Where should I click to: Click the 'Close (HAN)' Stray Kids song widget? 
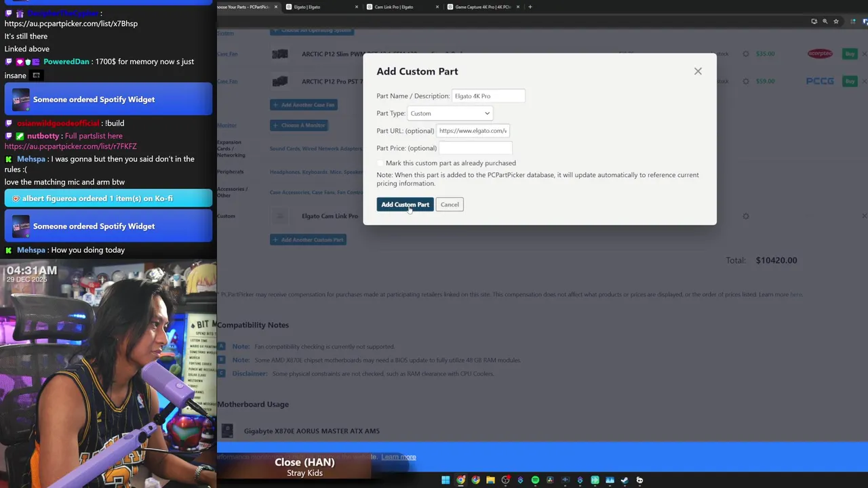coord(304,467)
